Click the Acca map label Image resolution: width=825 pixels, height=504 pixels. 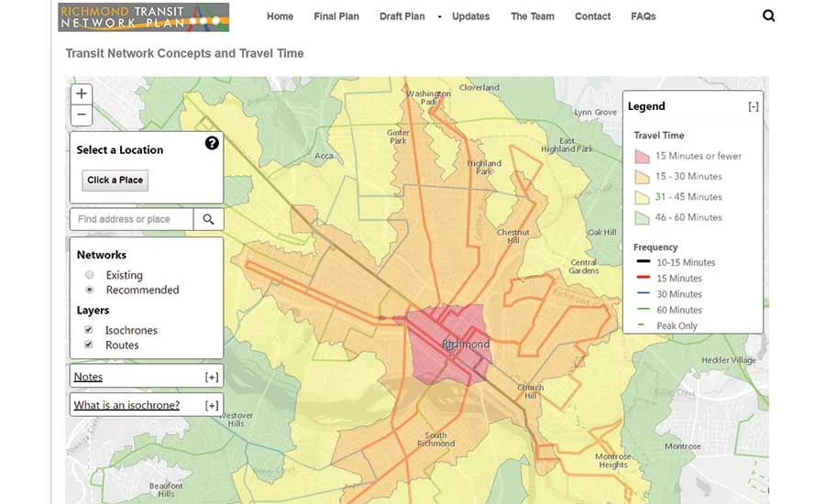324,157
